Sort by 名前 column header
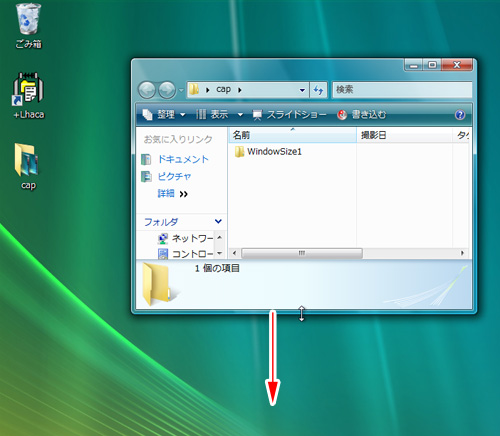 click(x=292, y=135)
